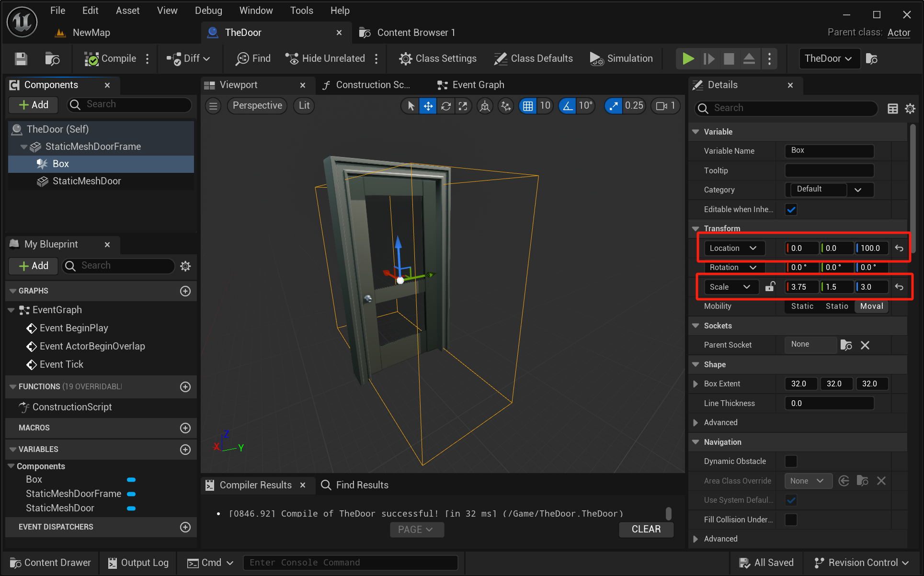Click CLEAR in Compiler Results
The width and height of the screenshot is (924, 576).
click(x=646, y=529)
